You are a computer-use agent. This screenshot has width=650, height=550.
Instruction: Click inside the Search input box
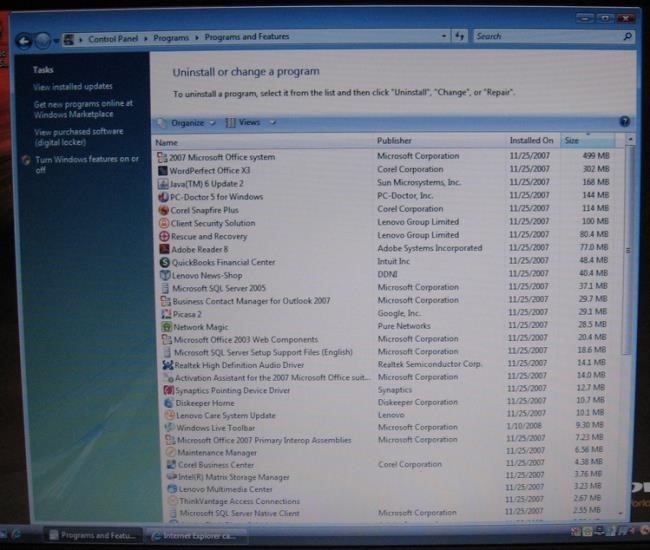[548, 36]
